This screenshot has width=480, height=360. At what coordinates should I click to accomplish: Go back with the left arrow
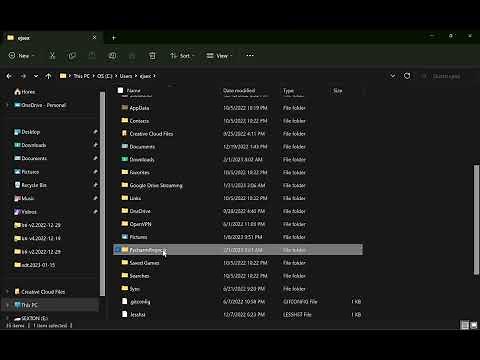pos(9,76)
